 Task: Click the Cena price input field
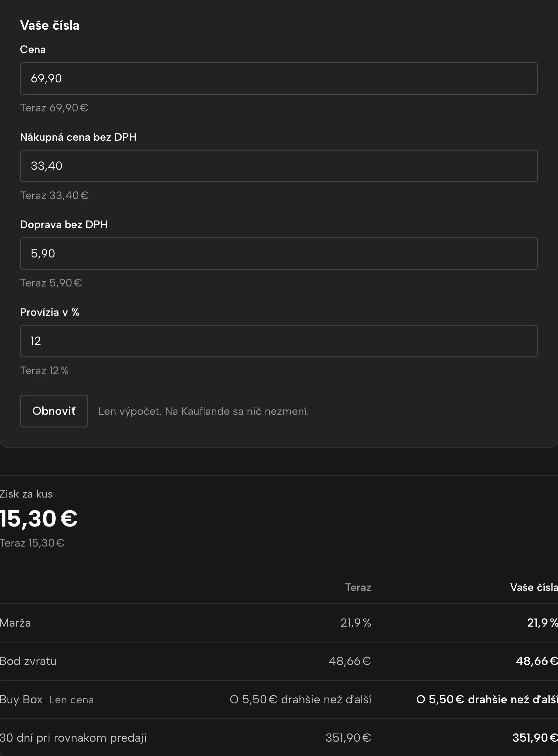pos(279,78)
